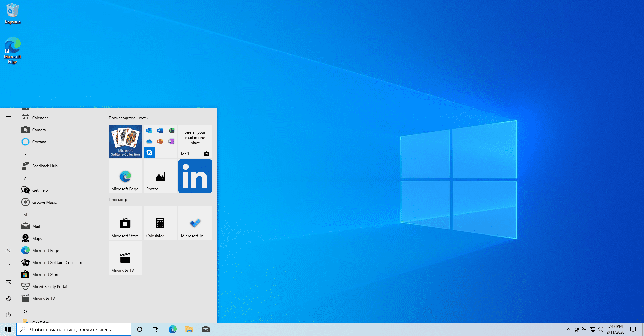644x336 pixels.
Task: Open Movies & TV tile
Action: coord(125,258)
